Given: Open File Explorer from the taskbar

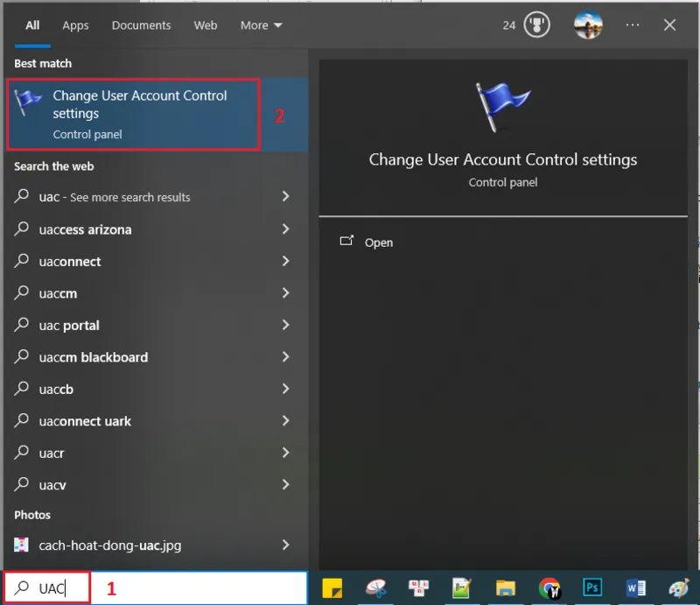Looking at the screenshot, I should pyautogui.click(x=506, y=587).
